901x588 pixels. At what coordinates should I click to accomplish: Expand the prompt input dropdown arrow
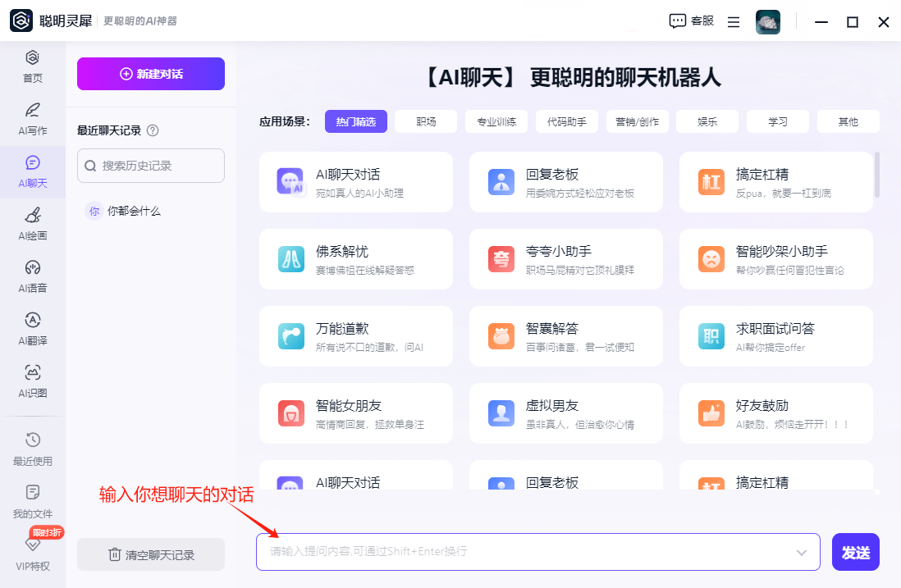[x=801, y=552]
